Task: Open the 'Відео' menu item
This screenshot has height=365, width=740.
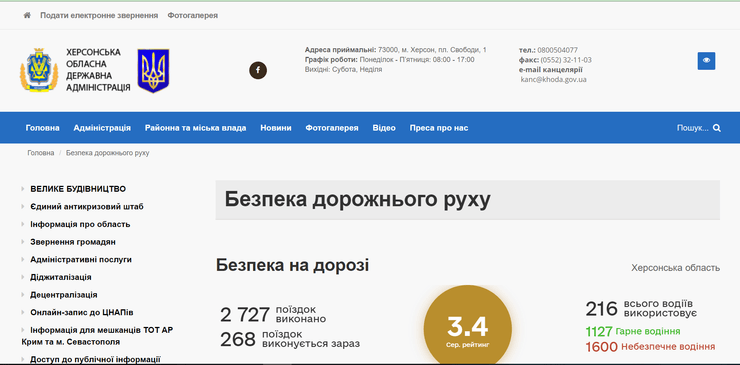Action: 384,128
